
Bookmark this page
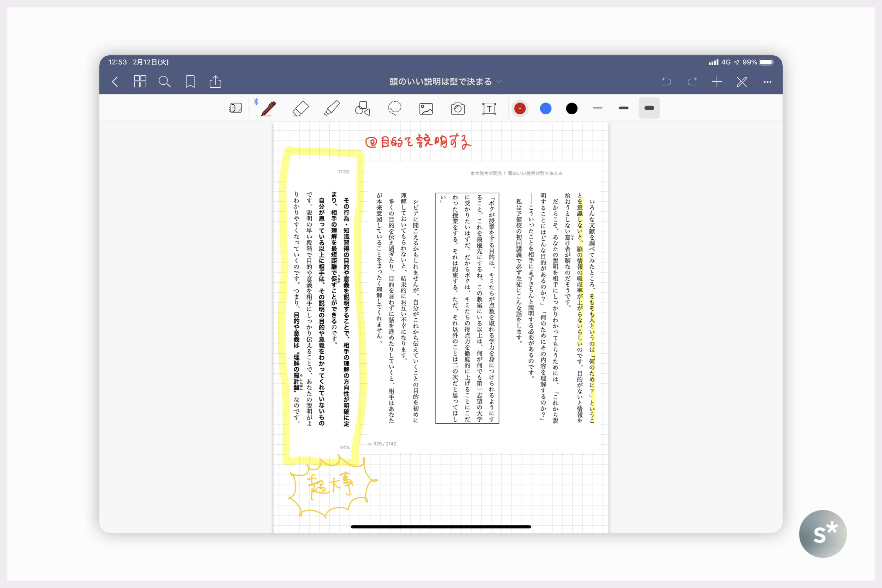pos(190,82)
